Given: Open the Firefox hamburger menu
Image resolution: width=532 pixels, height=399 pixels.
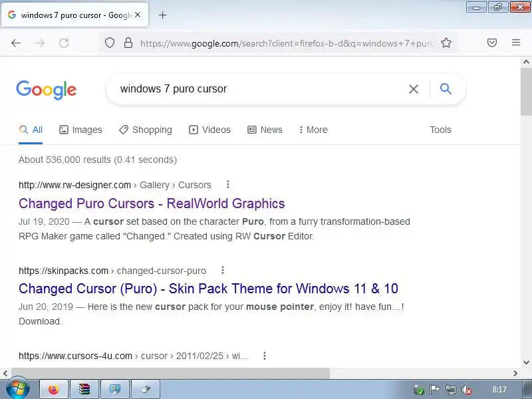Looking at the screenshot, I should tap(516, 43).
